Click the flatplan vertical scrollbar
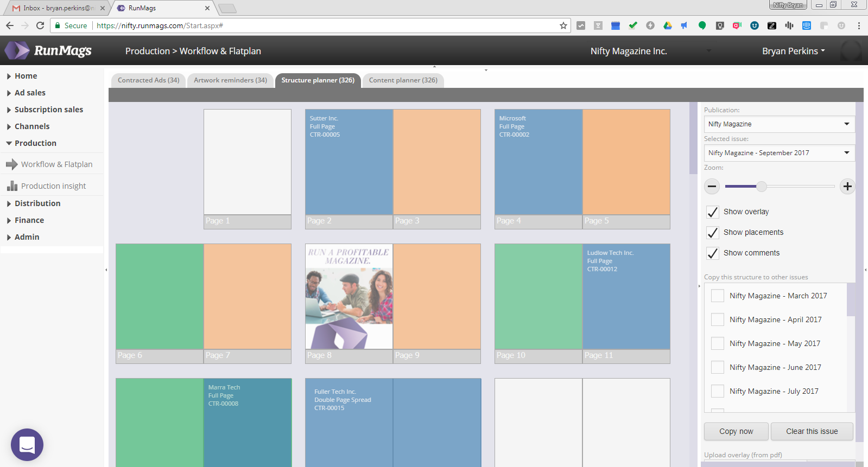The height and width of the screenshot is (467, 868). 693,138
